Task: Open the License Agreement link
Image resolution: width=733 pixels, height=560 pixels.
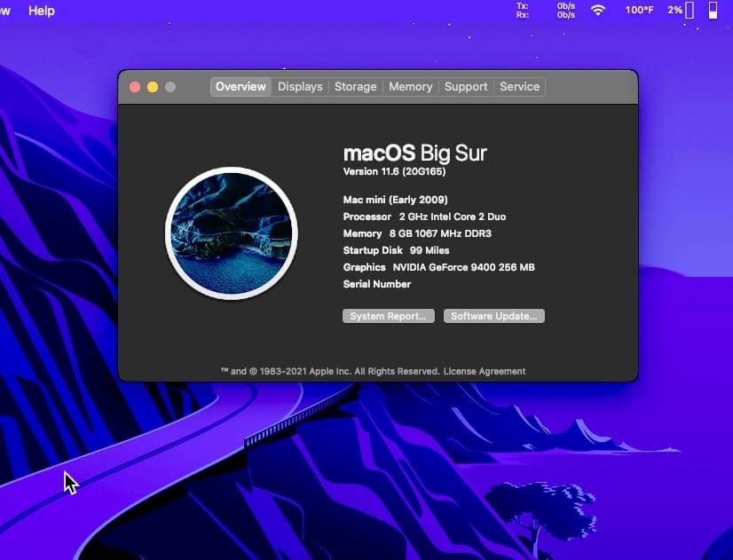Action: (485, 372)
